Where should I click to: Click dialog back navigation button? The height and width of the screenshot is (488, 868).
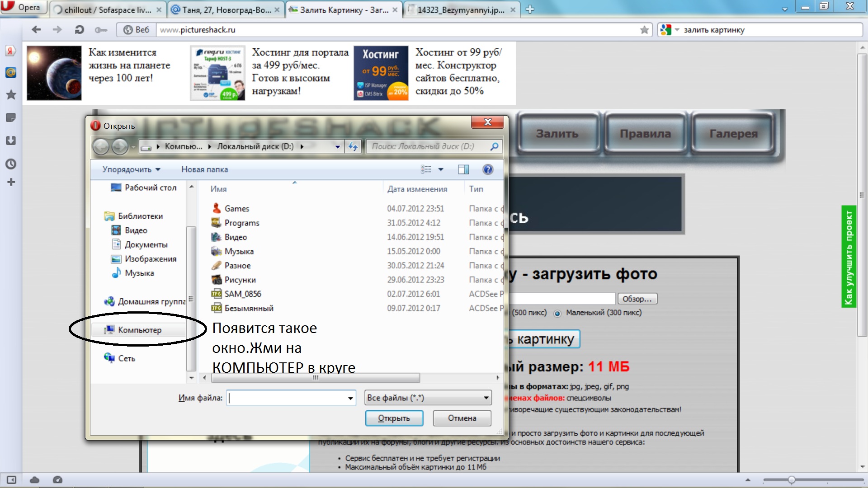tap(101, 146)
